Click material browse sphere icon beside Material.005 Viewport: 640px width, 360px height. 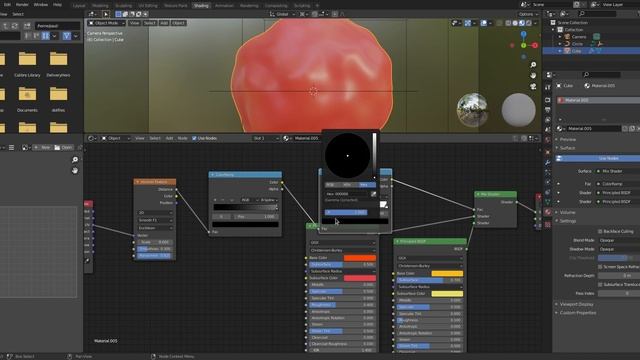point(560,129)
